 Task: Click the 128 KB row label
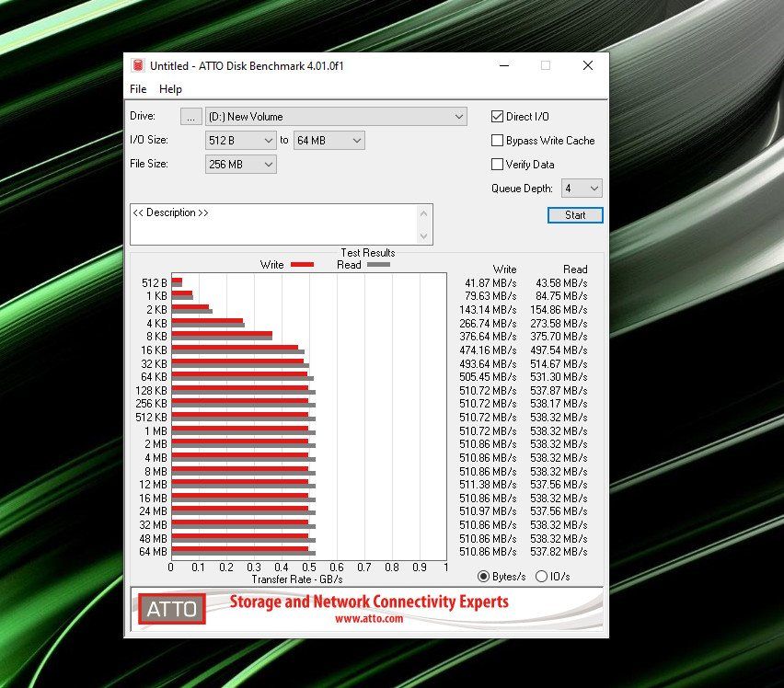click(x=152, y=391)
